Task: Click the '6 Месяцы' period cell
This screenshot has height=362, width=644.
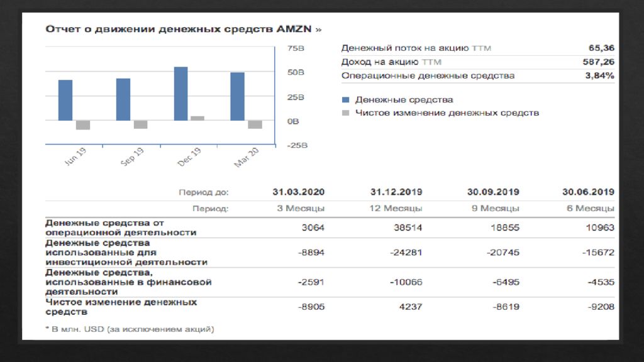Action: (x=591, y=209)
